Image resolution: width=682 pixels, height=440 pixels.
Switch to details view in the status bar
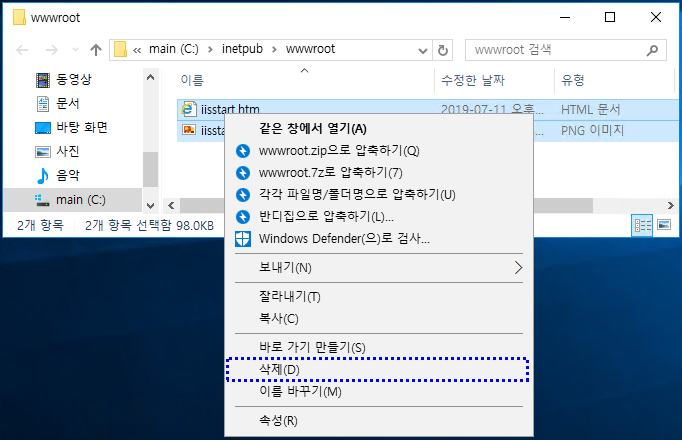(x=642, y=225)
